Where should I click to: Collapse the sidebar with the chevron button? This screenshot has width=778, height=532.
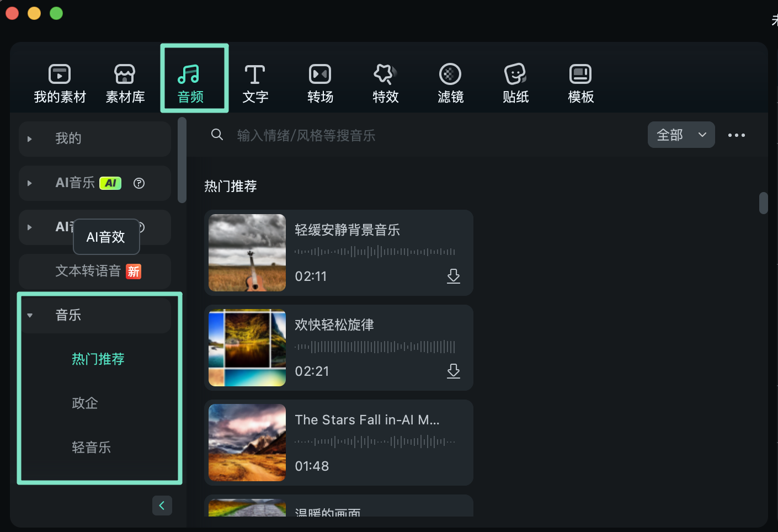coord(162,506)
